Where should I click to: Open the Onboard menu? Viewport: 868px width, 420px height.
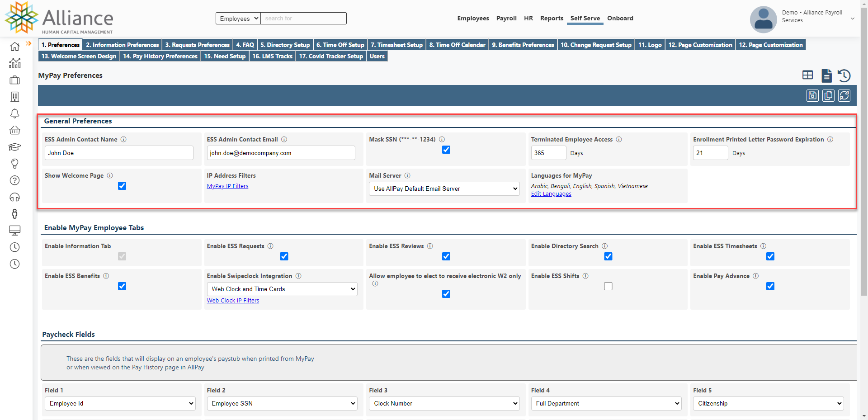pos(620,18)
